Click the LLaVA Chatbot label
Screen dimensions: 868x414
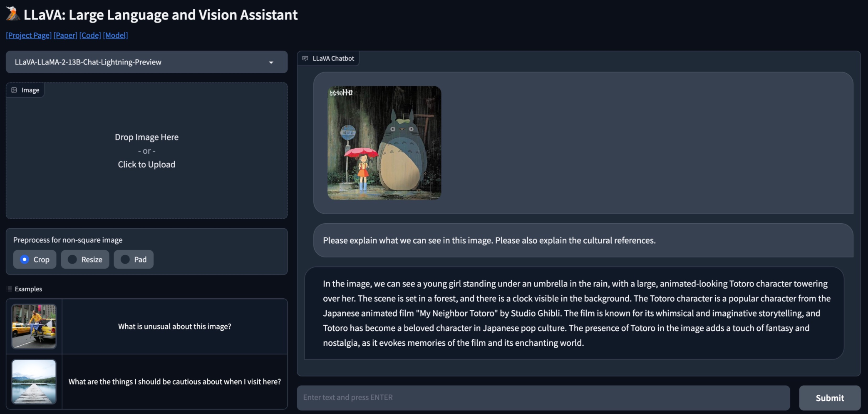click(333, 58)
